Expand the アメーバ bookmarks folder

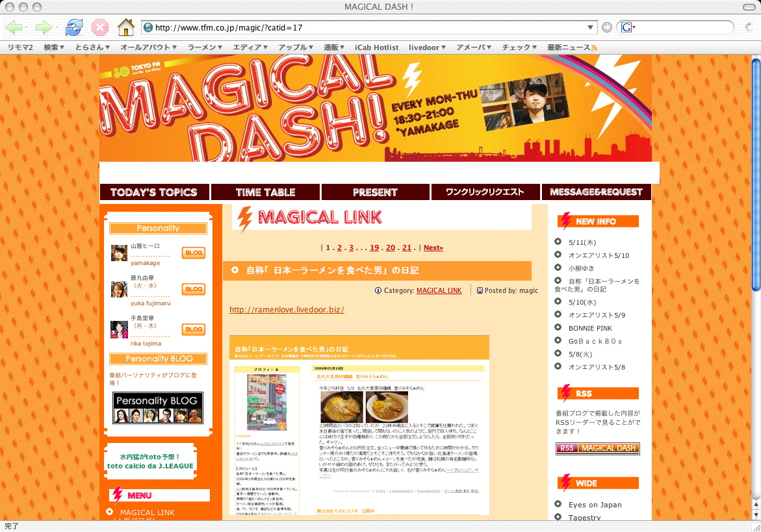tap(474, 47)
